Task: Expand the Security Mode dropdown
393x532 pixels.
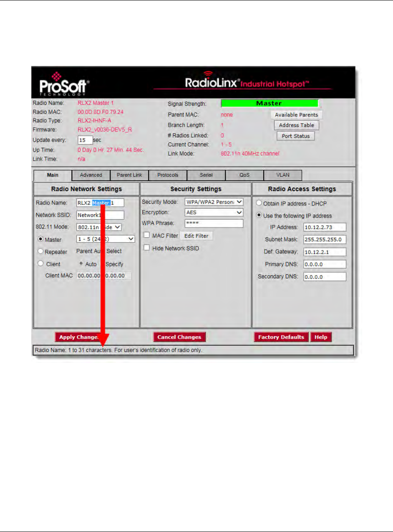Action: (x=214, y=202)
